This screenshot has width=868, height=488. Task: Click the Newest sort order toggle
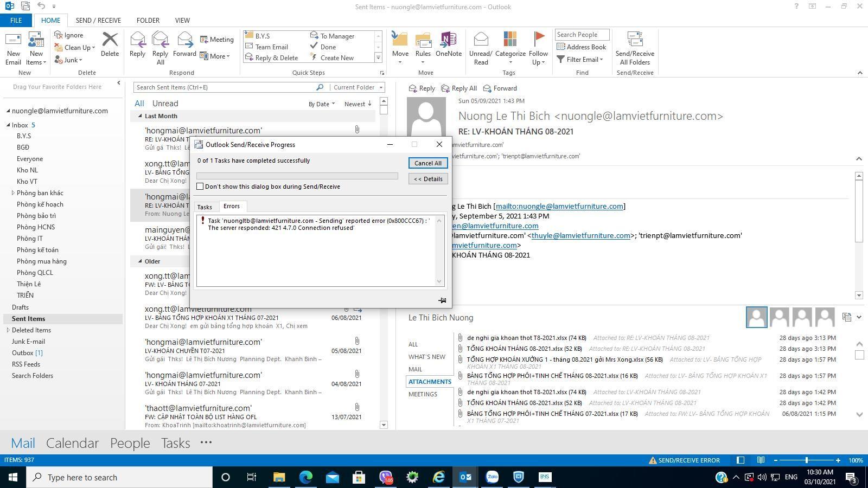pyautogui.click(x=358, y=104)
